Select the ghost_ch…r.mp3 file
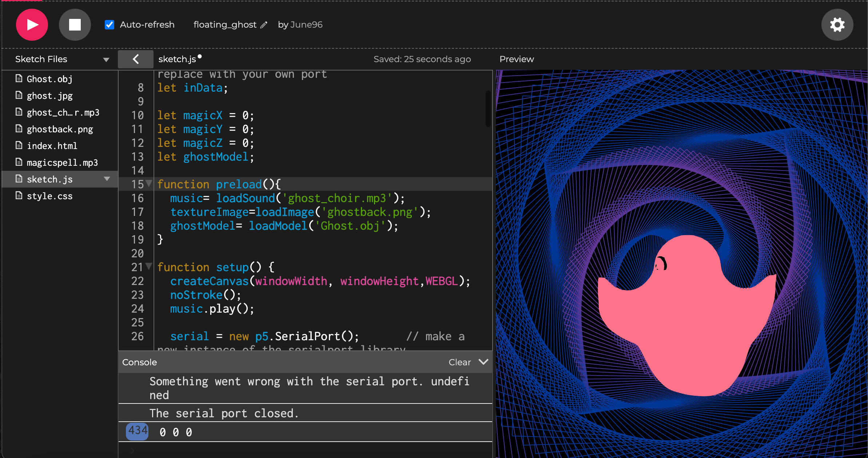The width and height of the screenshot is (868, 458). (63, 112)
